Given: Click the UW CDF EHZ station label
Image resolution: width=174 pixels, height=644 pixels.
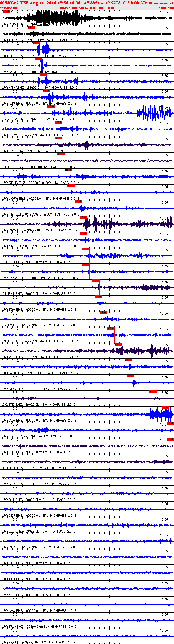Looking at the screenshot, I should tap(39, 516).
